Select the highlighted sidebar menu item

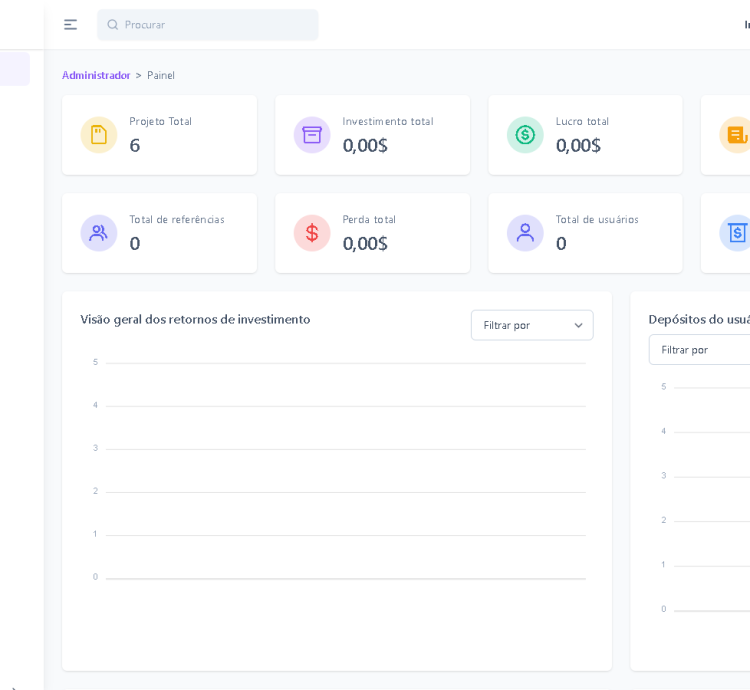point(14,69)
